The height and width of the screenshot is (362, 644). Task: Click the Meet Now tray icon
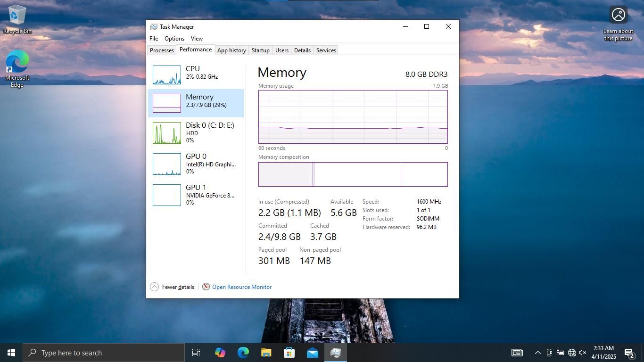click(x=549, y=353)
